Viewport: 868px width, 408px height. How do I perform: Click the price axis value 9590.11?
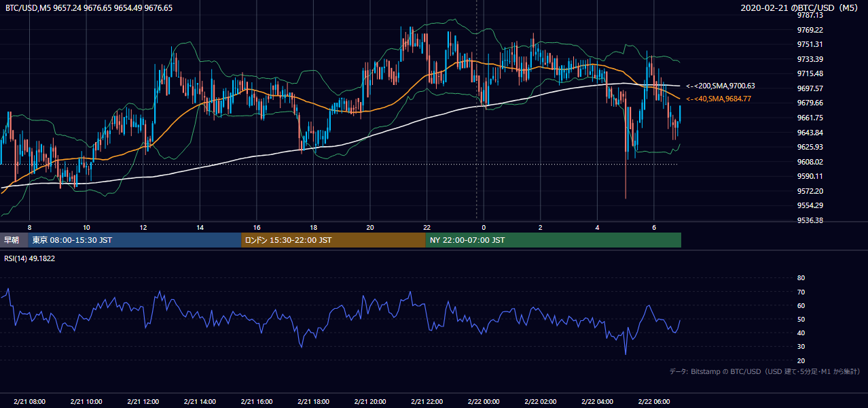pos(810,176)
